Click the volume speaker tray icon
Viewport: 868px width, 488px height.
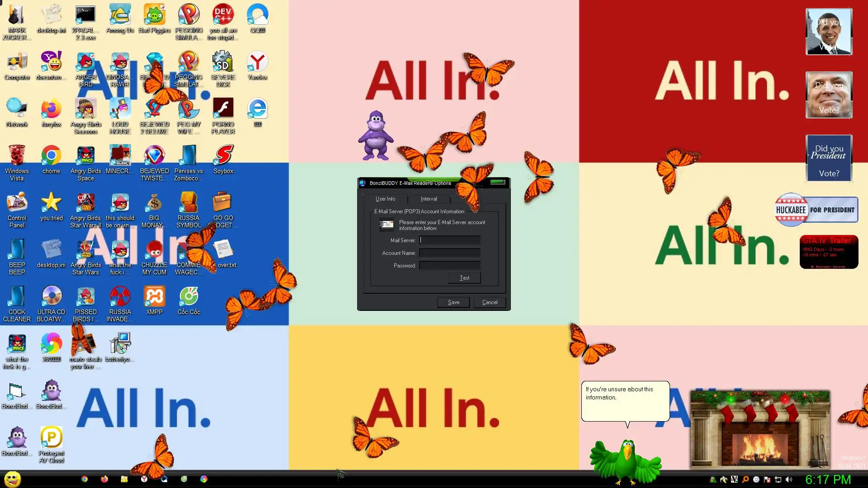pyautogui.click(x=789, y=479)
